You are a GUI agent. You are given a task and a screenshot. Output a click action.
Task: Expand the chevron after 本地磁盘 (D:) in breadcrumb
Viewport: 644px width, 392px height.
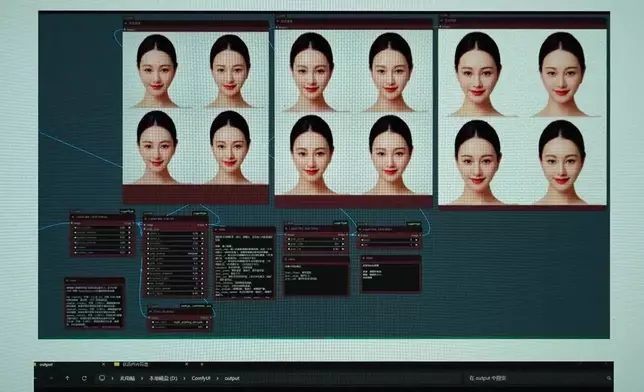(184, 378)
